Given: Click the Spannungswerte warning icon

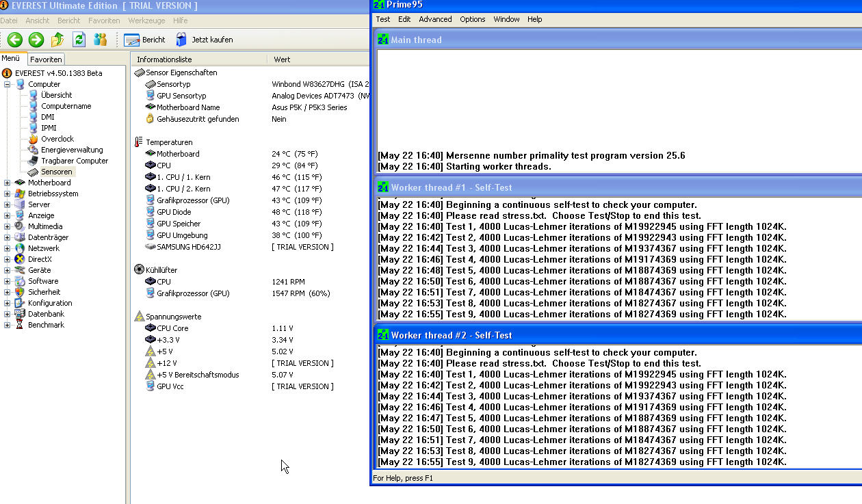Looking at the screenshot, I should tap(140, 317).
